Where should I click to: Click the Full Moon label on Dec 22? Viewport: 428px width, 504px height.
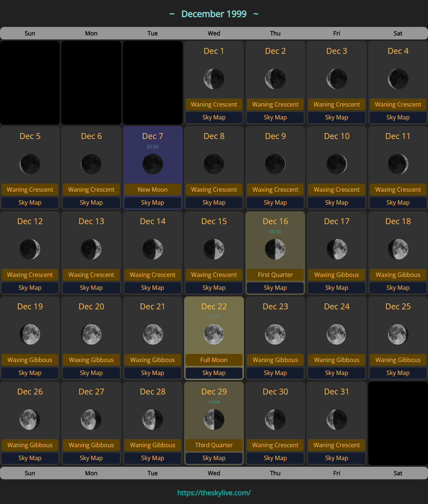click(214, 360)
